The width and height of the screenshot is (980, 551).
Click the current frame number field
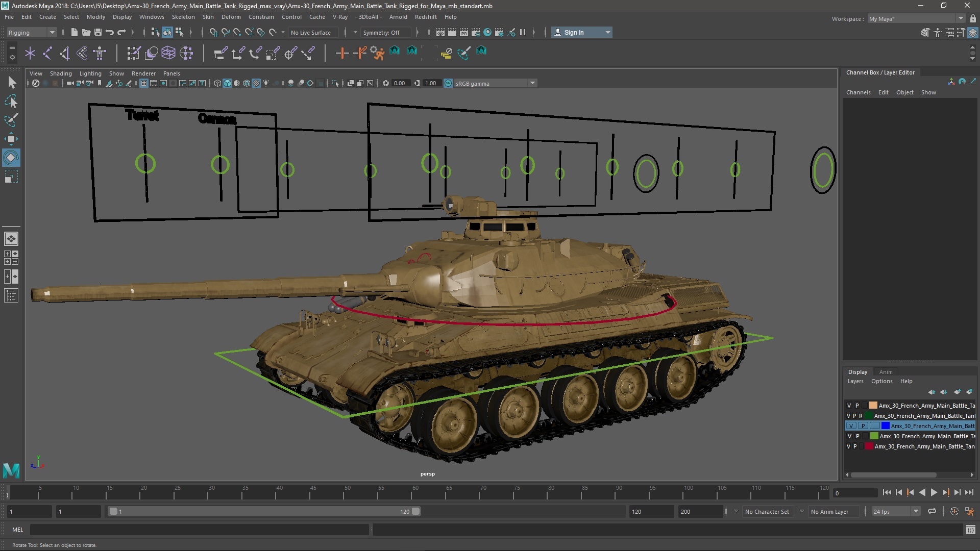[855, 493]
